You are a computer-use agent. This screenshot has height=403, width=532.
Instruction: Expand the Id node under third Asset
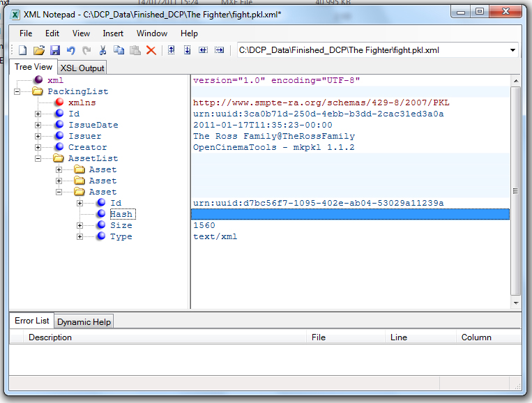point(79,203)
